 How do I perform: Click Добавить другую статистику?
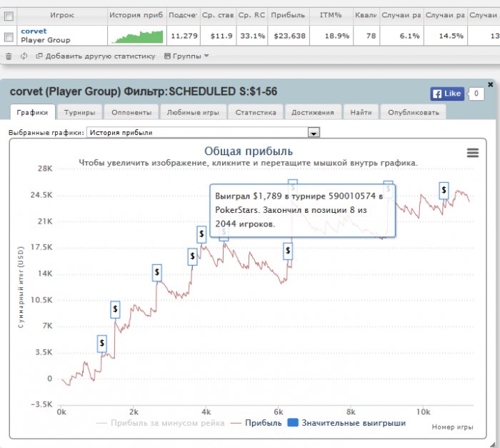pyautogui.click(x=95, y=56)
